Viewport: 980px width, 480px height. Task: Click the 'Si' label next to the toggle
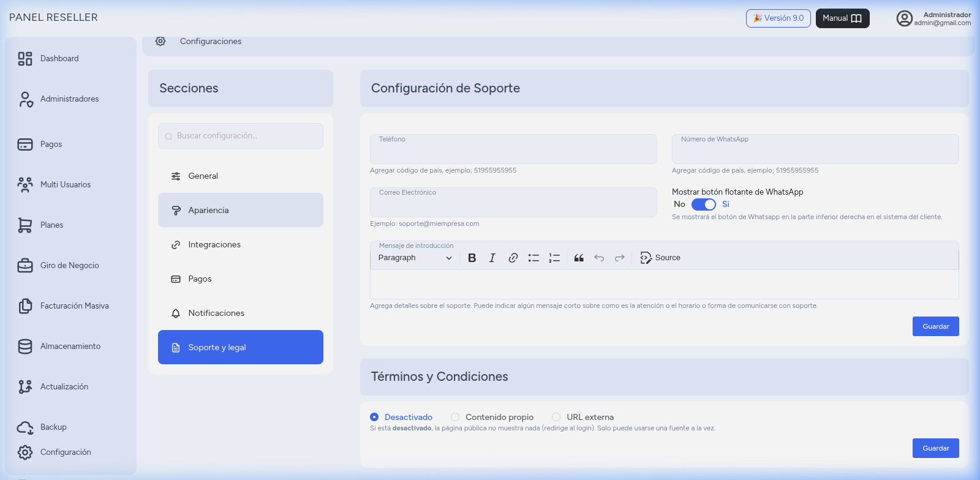coord(726,204)
